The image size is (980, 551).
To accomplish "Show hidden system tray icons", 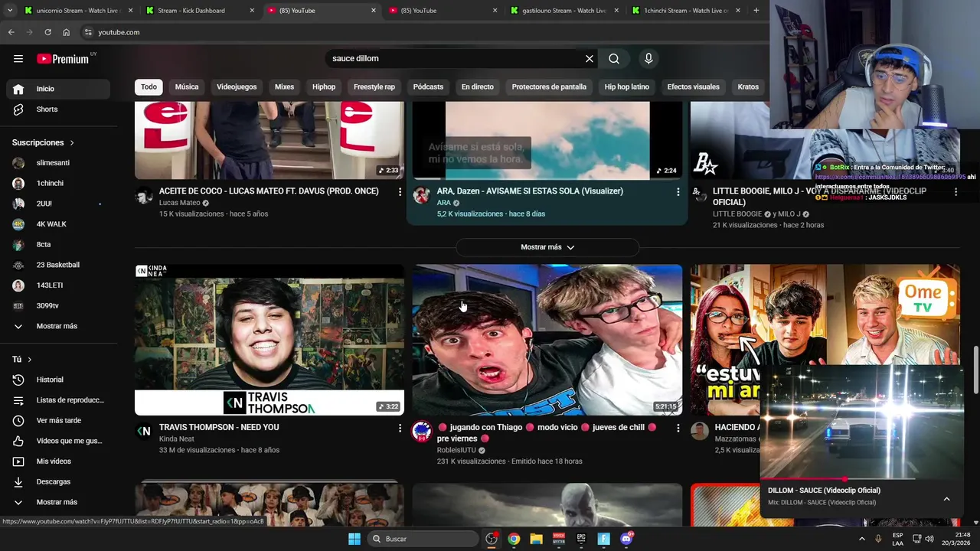I will pos(861,539).
